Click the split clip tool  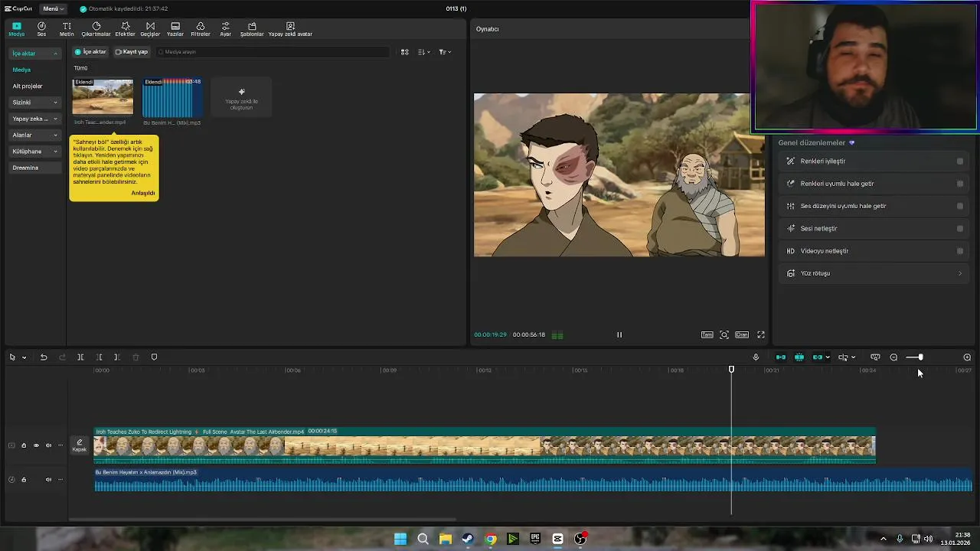coord(80,357)
